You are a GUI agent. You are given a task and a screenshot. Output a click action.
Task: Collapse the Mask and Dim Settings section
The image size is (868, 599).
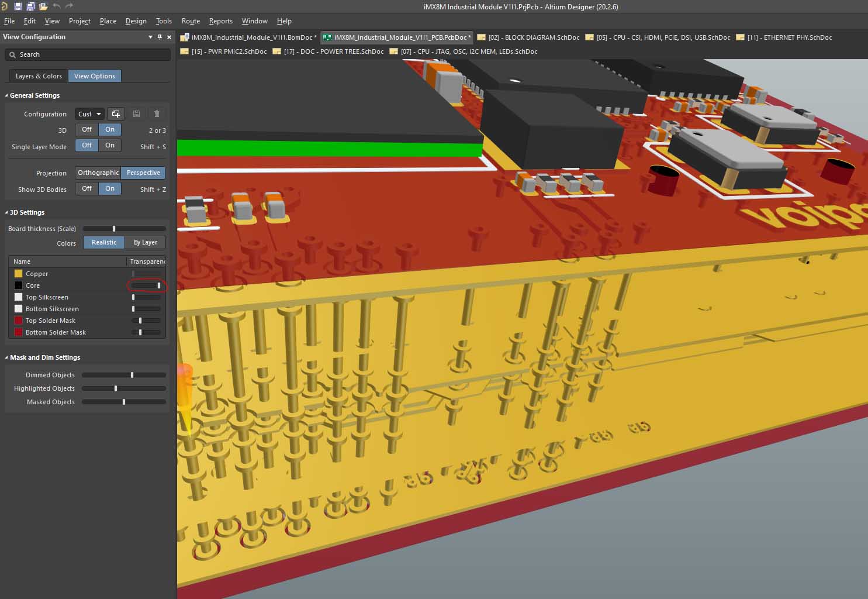click(x=6, y=357)
